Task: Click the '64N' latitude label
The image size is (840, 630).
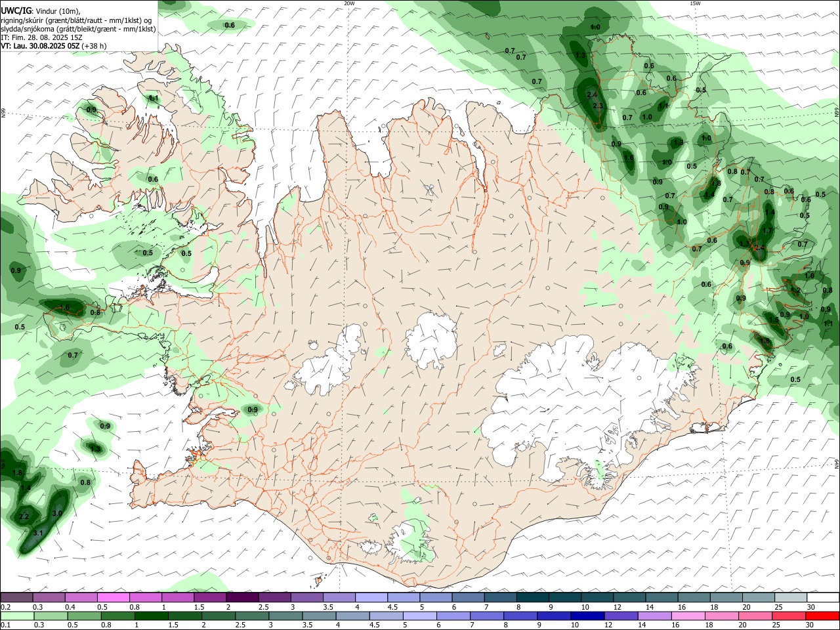Action: click(x=837, y=463)
